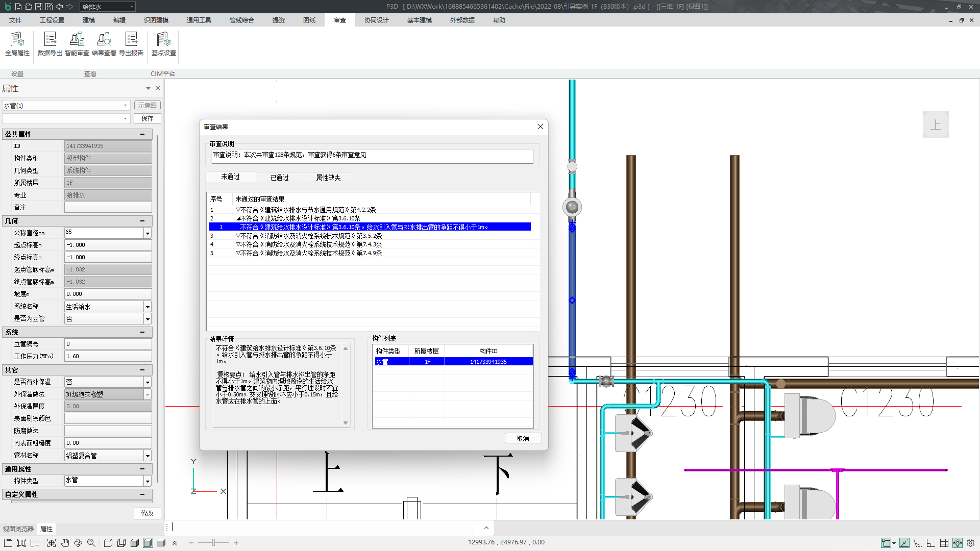Click the 取消 button in dialog

click(523, 438)
